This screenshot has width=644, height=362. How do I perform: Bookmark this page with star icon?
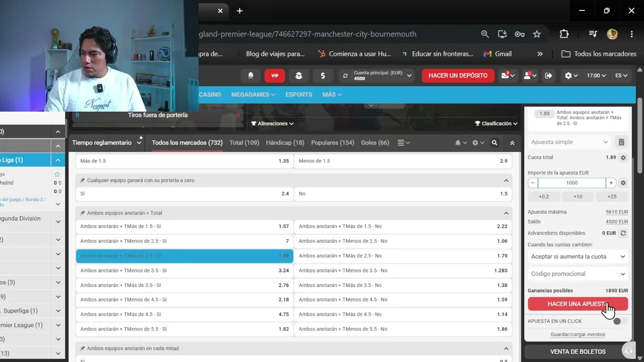537,34
